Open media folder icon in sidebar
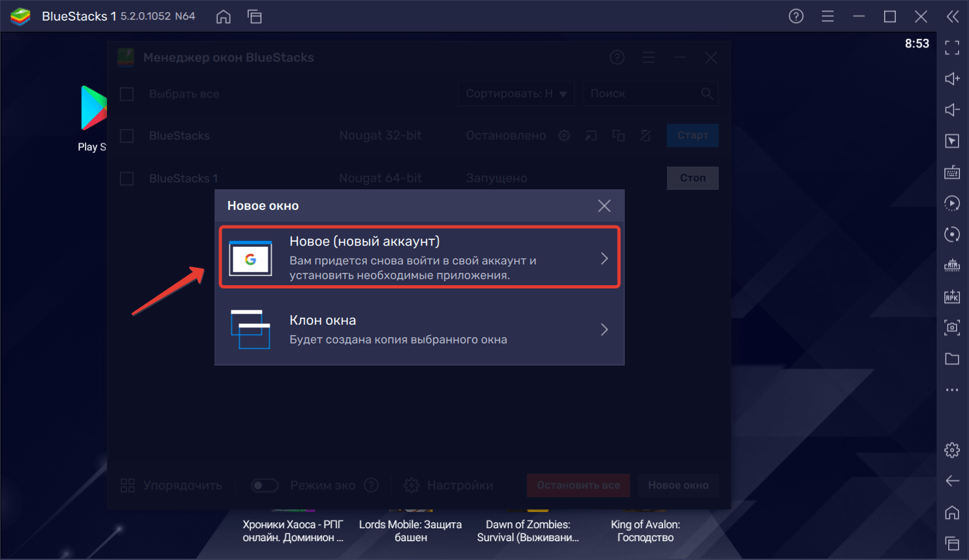 pyautogui.click(x=952, y=358)
